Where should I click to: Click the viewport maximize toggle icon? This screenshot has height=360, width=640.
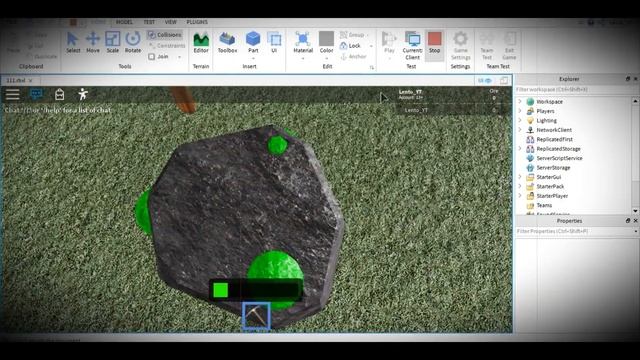pos(504,80)
